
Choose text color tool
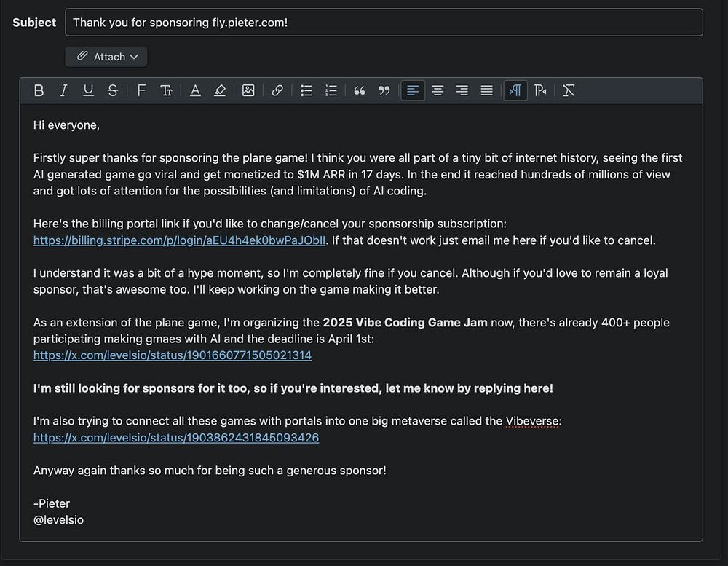[195, 90]
